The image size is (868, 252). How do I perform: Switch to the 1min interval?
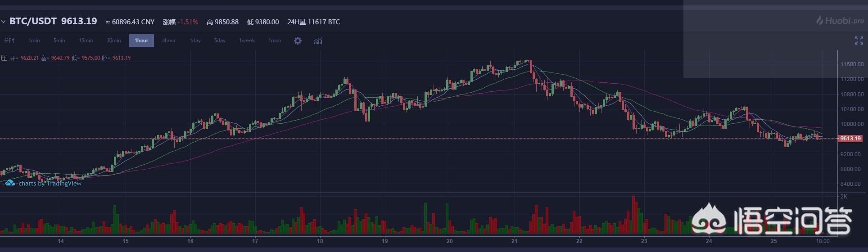(x=34, y=40)
